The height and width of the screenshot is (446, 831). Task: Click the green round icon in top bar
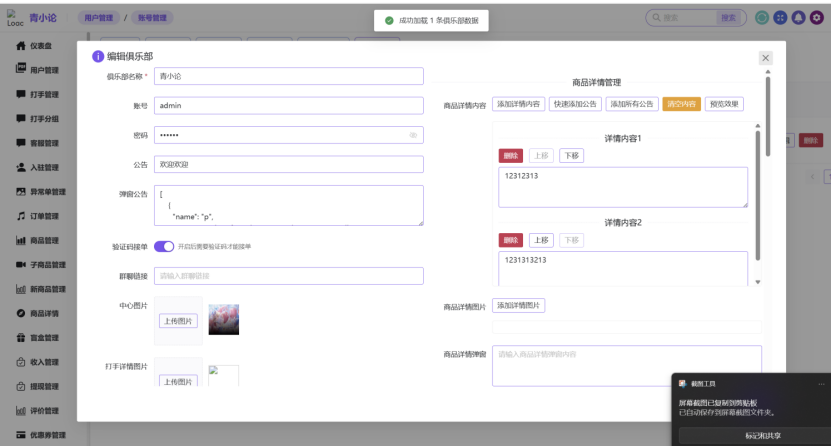762,17
